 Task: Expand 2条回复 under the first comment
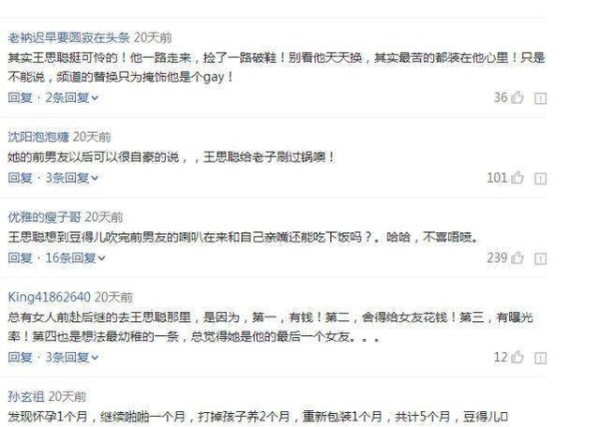(x=72, y=98)
